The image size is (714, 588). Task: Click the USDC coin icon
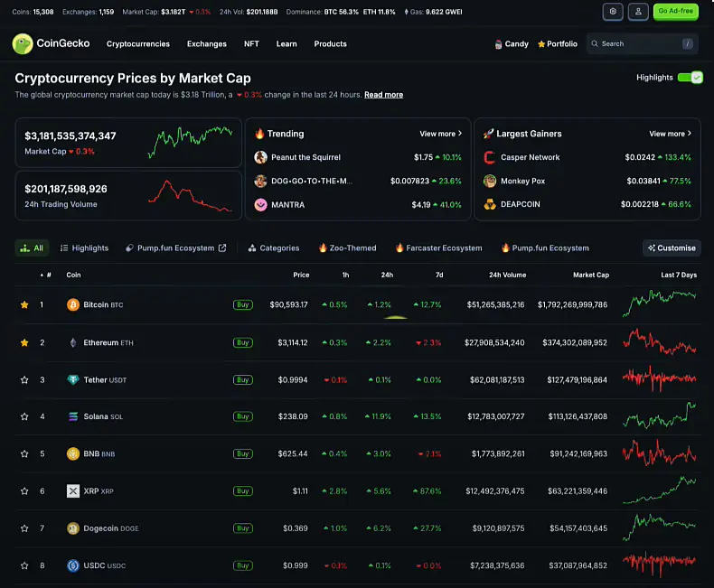pyautogui.click(x=73, y=565)
